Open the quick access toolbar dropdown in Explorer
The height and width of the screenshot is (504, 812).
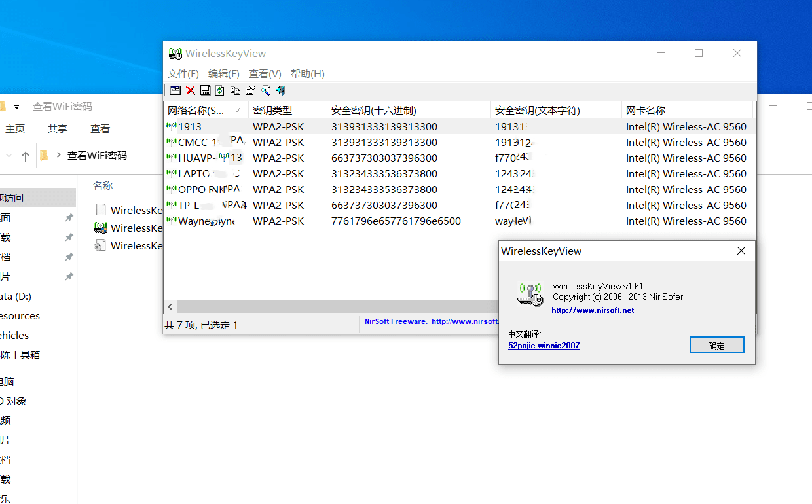pyautogui.click(x=16, y=107)
